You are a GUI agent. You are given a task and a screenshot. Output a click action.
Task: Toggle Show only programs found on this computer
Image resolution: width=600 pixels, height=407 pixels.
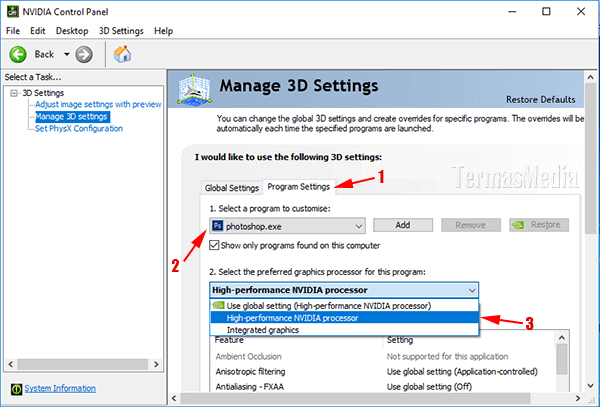click(x=214, y=245)
